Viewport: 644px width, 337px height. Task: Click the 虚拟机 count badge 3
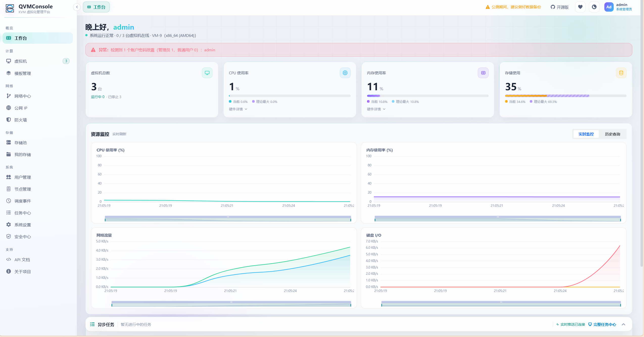66,61
